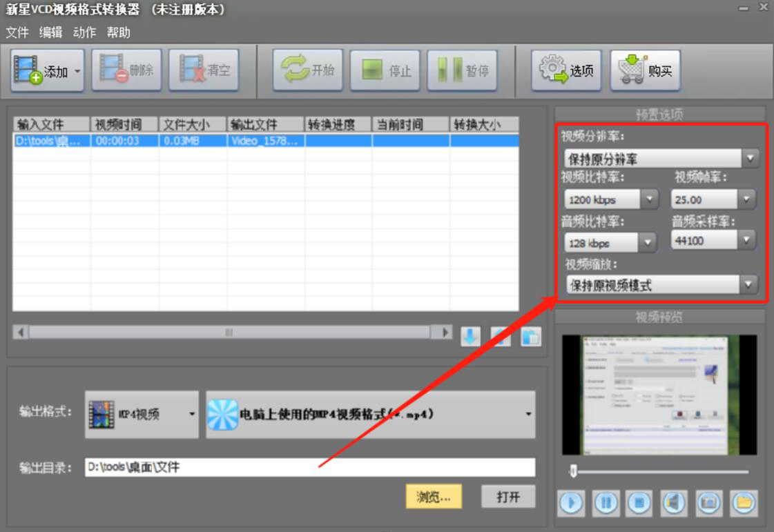Open the 选项 (Options) settings
This screenshot has width=774, height=532.
tap(566, 70)
